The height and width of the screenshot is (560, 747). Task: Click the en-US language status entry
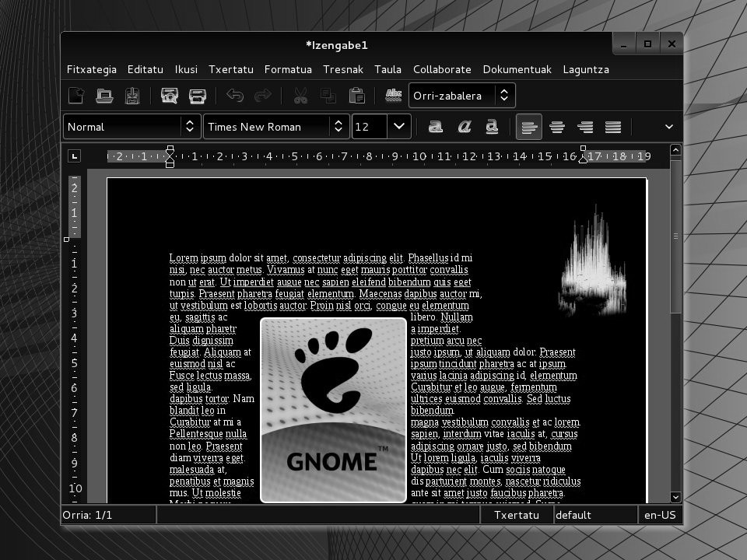[660, 515]
